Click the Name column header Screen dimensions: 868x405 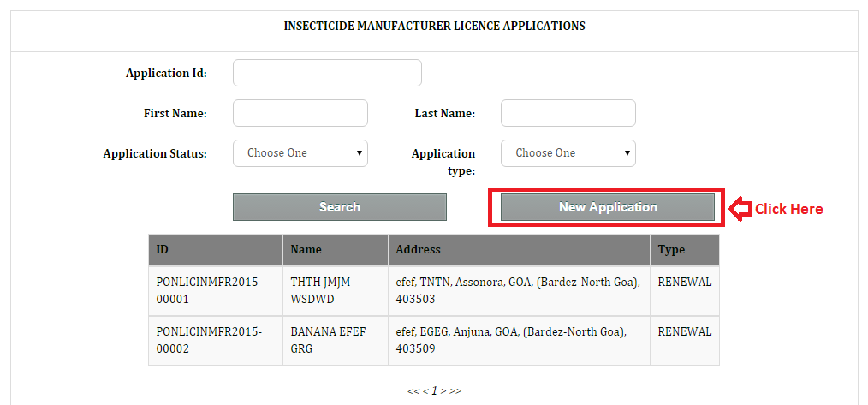(x=306, y=250)
